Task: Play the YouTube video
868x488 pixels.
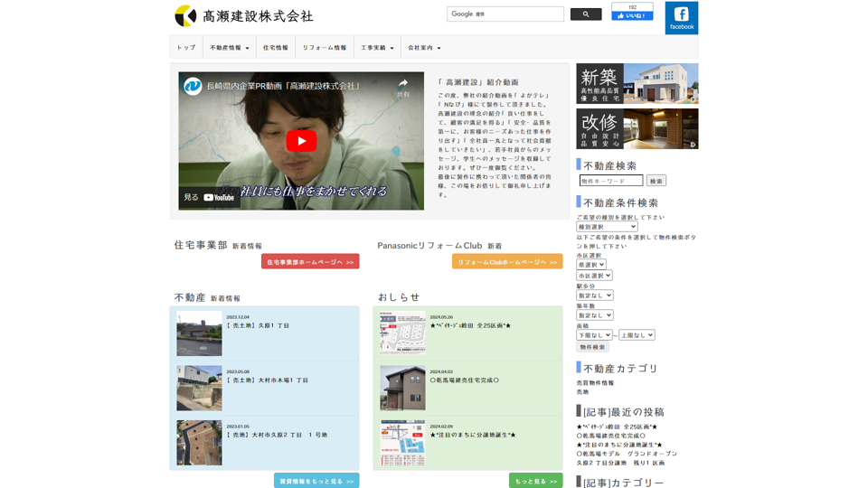Action: (301, 140)
